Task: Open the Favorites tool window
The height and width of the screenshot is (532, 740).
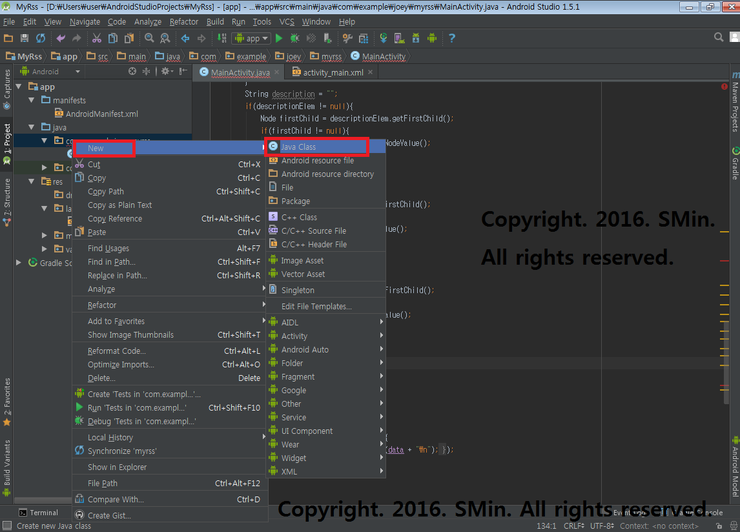Action: point(7,401)
